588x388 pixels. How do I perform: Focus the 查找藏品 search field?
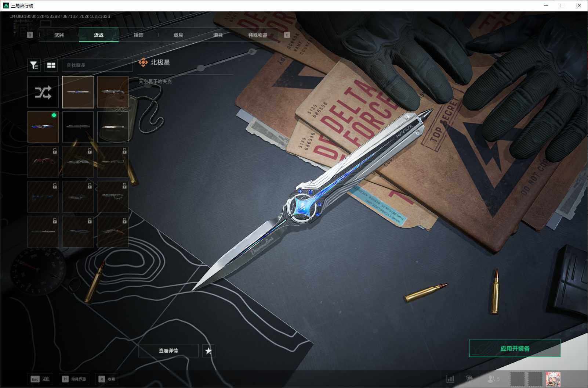coord(97,65)
